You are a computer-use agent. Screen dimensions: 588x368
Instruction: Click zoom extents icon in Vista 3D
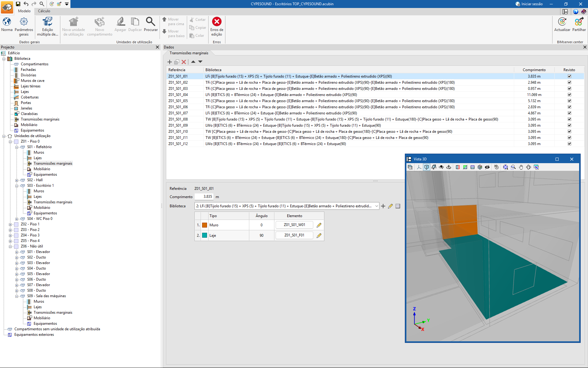[505, 167]
